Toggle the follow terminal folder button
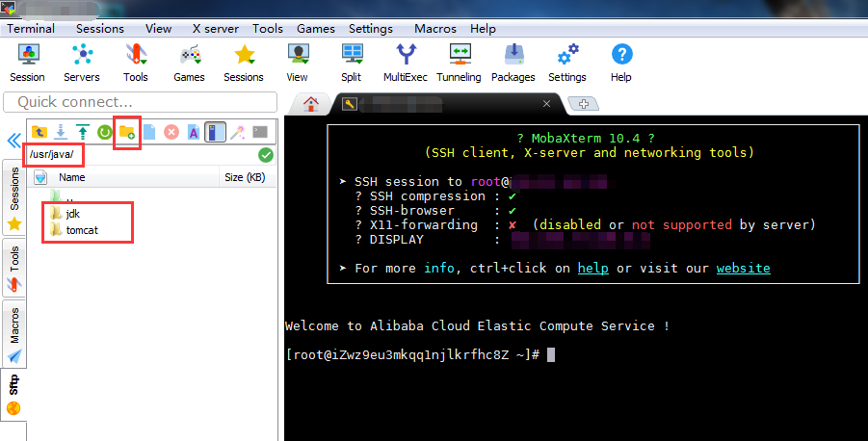Viewport: 868px width, 441px height. coord(215,132)
